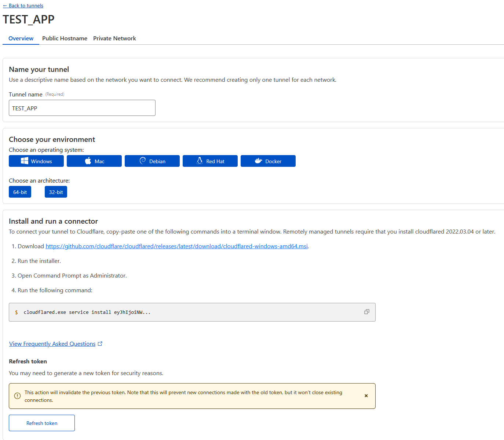This screenshot has width=504, height=440.
Task: Select the Mac operating system
Action: (94, 161)
